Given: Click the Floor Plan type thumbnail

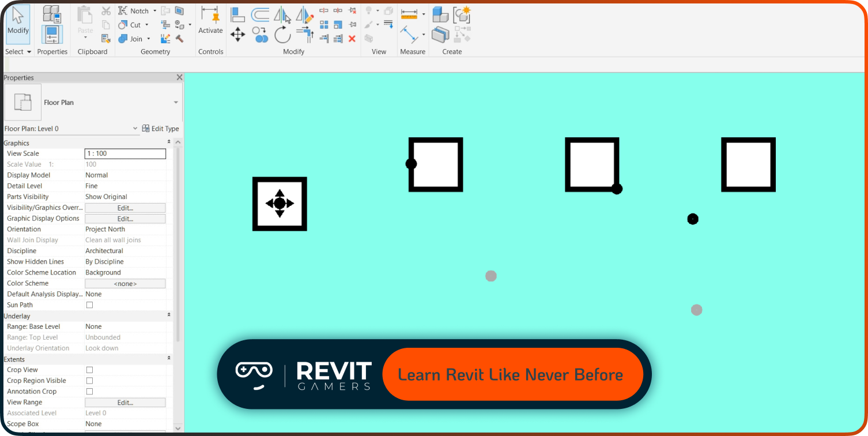Looking at the screenshot, I should [23, 102].
